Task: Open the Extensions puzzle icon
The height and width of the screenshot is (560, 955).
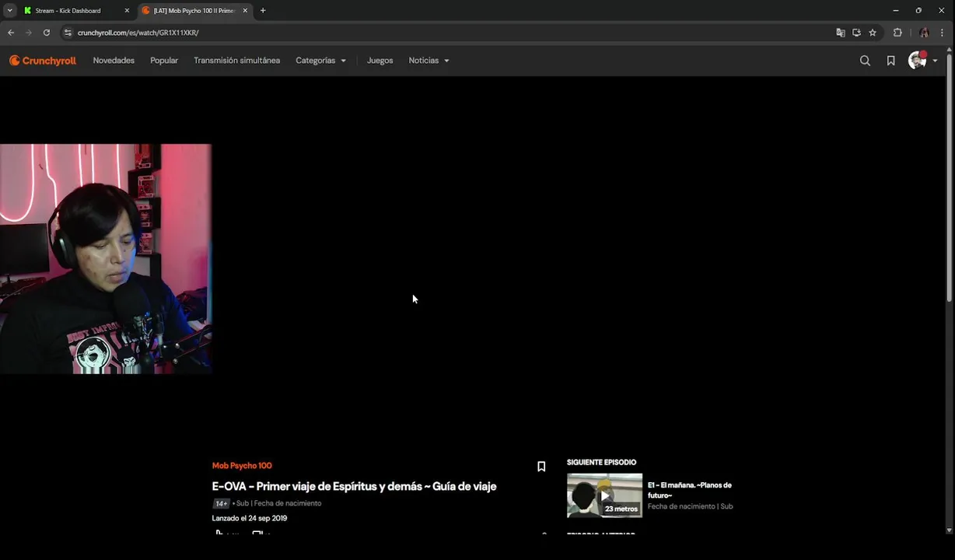Action: coord(897,33)
